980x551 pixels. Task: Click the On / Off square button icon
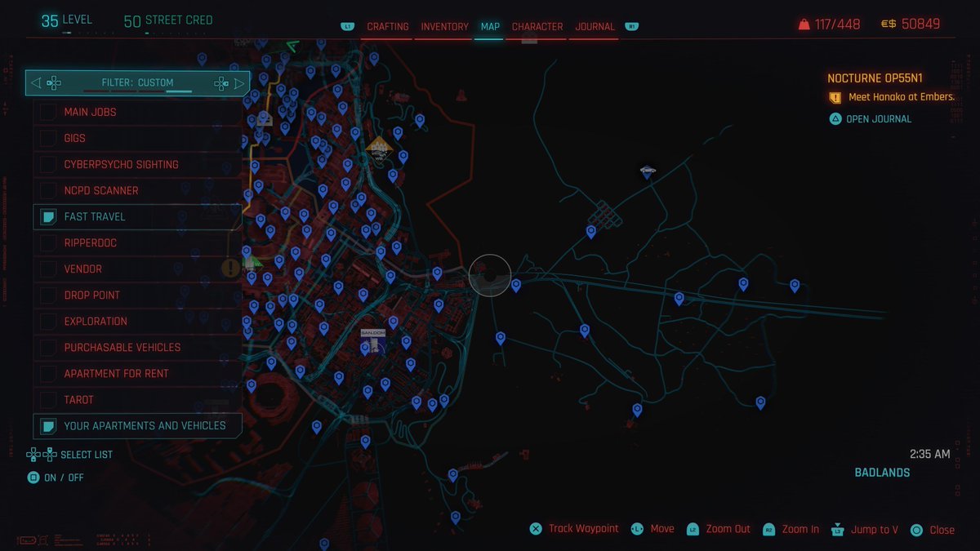[33, 478]
